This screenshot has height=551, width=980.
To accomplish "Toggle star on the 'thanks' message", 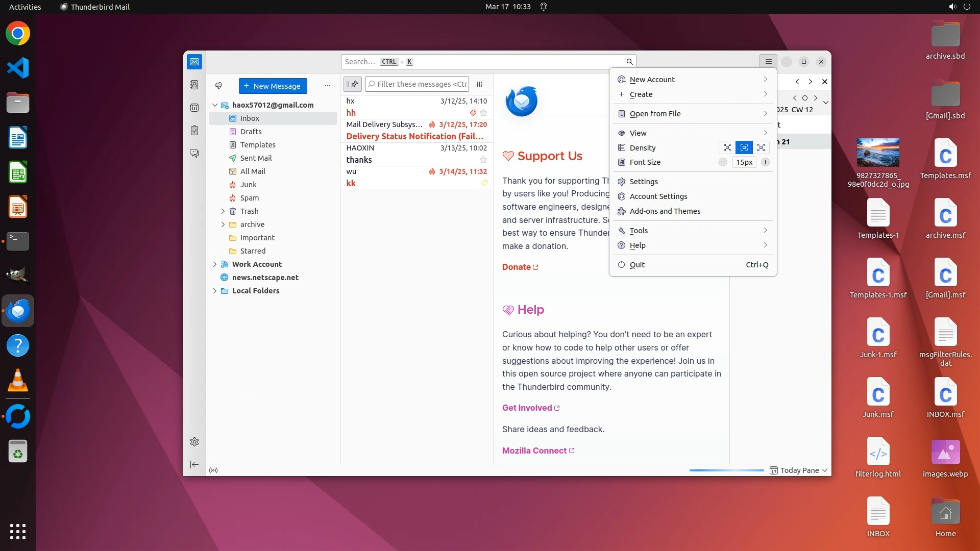I will click(483, 160).
